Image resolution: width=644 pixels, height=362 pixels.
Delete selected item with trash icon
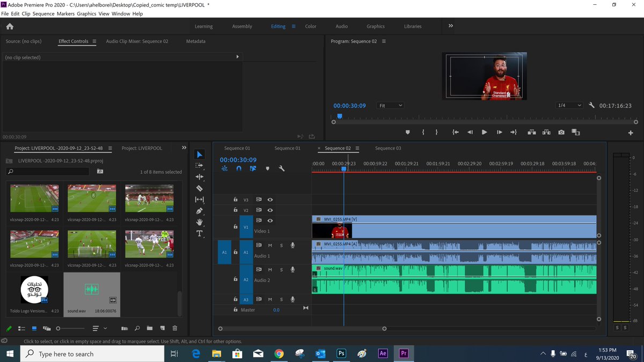point(175,328)
